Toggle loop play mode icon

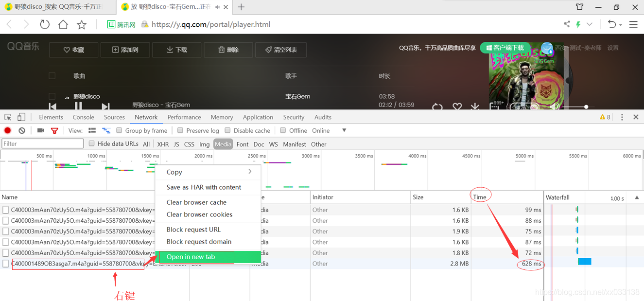(437, 106)
